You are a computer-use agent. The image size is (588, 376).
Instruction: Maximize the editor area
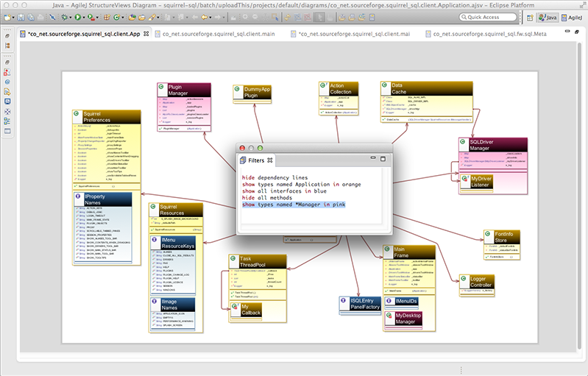tap(577, 32)
